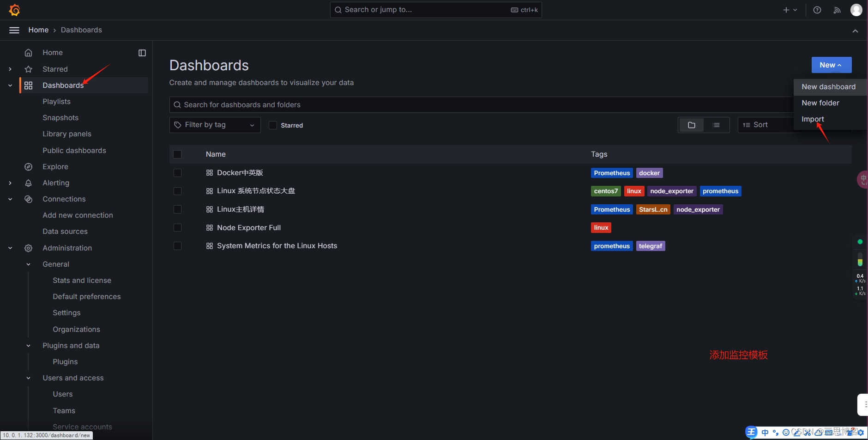Click the orange StarsL.cn tag
868x440 pixels.
point(653,209)
